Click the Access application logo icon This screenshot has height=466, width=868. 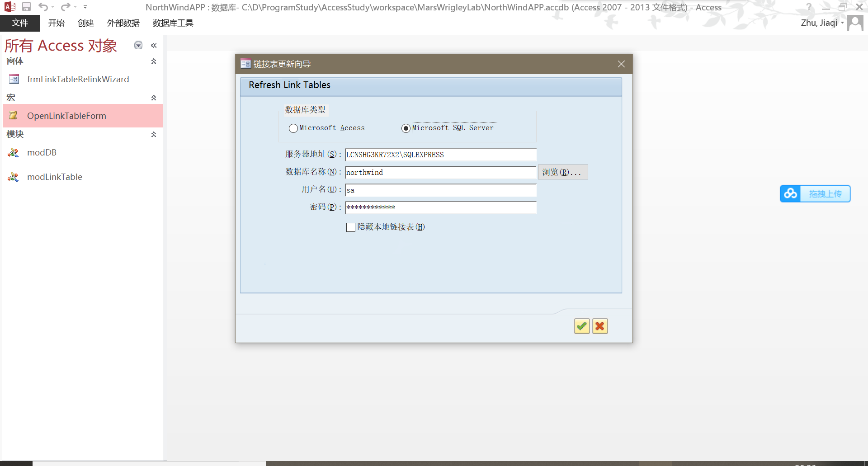pyautogui.click(x=10, y=7)
